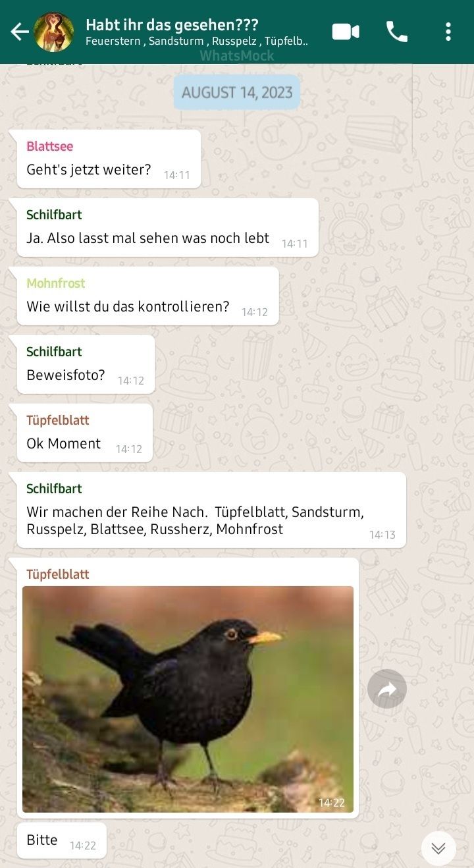Viewport: 474px width, 868px height.
Task: Jump to latest messages with double chevron
Action: tap(438, 848)
